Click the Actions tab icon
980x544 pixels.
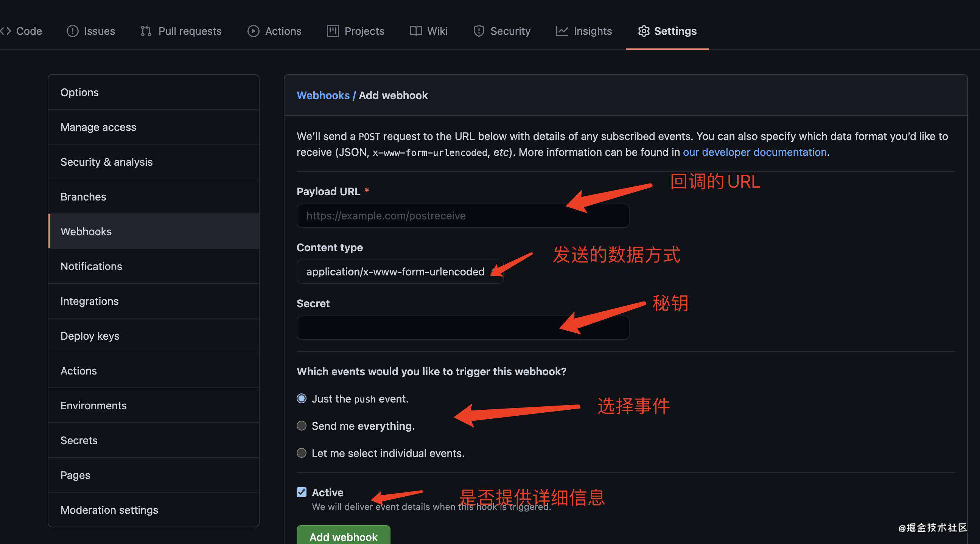click(252, 31)
